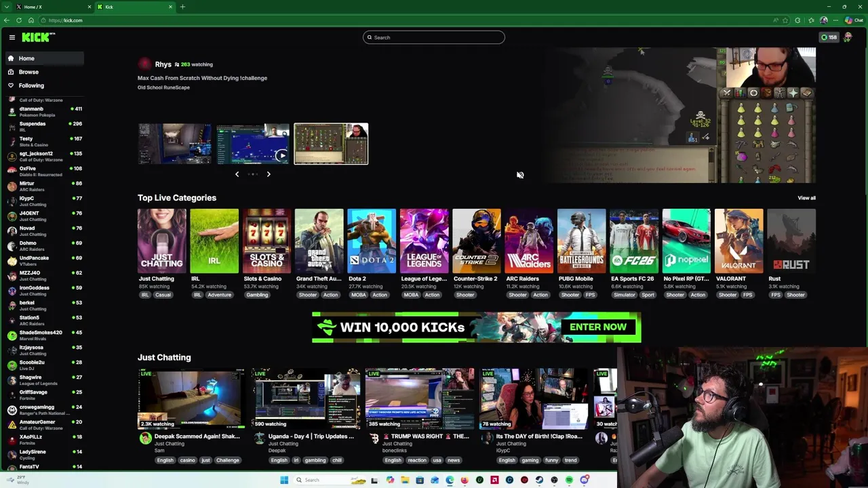The image size is (868, 488).
Task: Show previous featured stream with left arrow
Action: tap(237, 174)
